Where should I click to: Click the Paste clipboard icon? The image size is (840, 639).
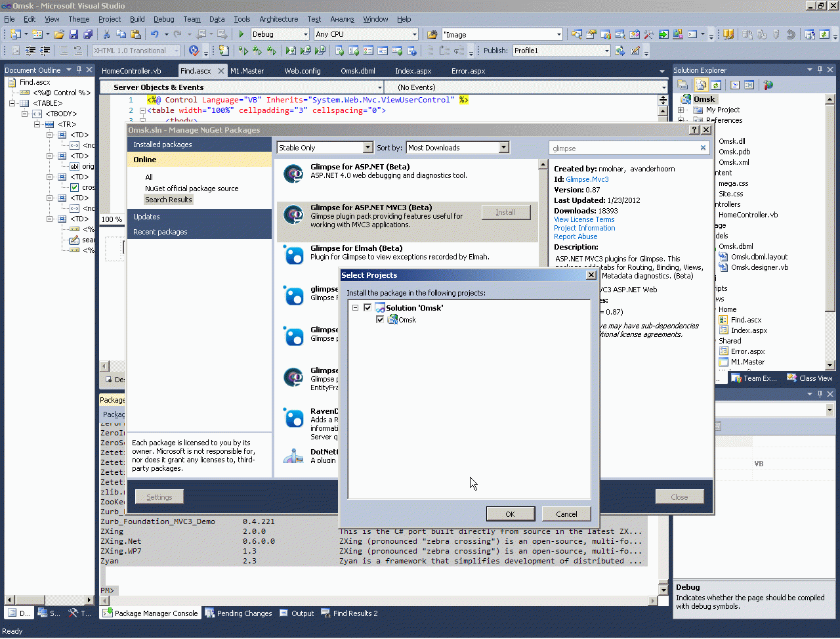click(136, 34)
